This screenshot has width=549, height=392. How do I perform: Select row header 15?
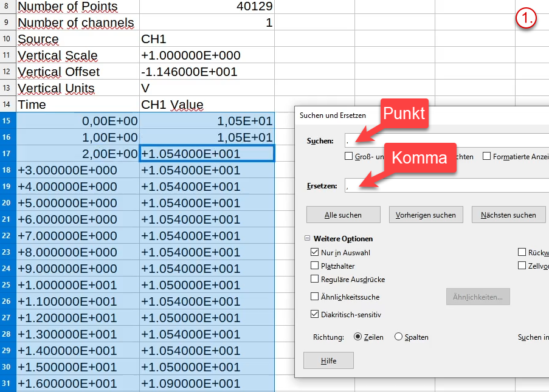[8, 121]
